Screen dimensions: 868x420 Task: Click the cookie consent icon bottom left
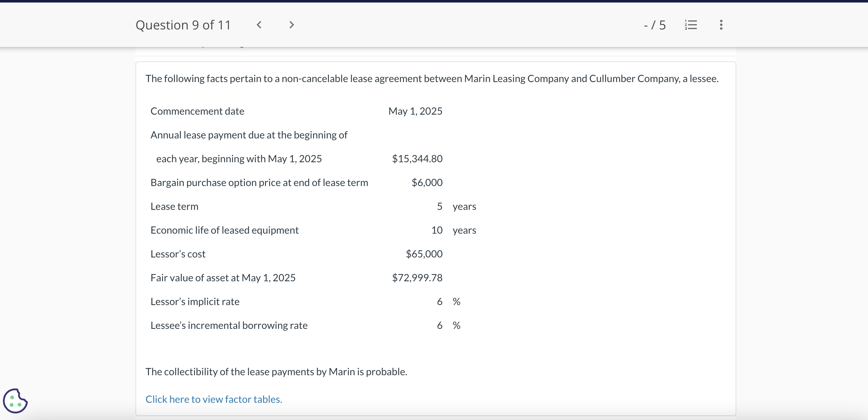[x=15, y=401]
